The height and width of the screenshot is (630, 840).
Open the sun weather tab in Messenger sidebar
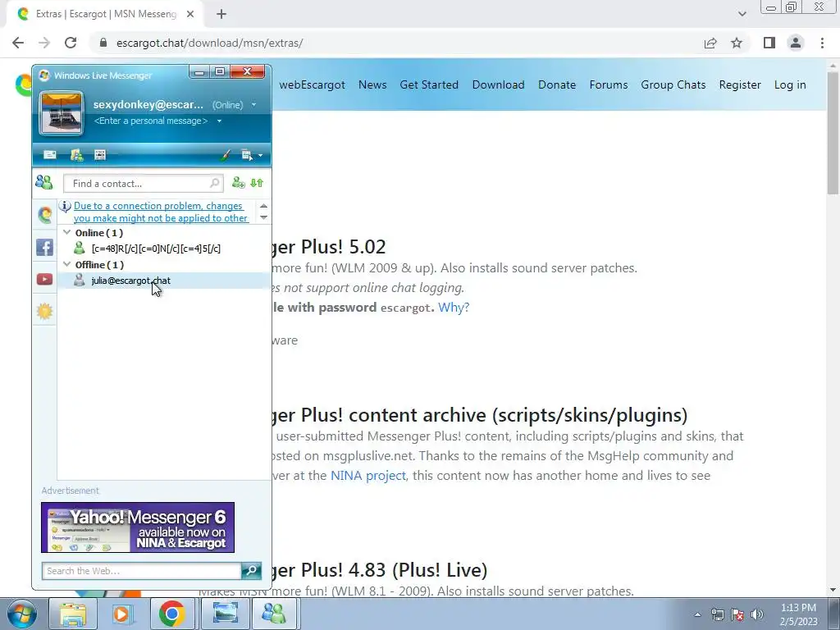coord(44,311)
